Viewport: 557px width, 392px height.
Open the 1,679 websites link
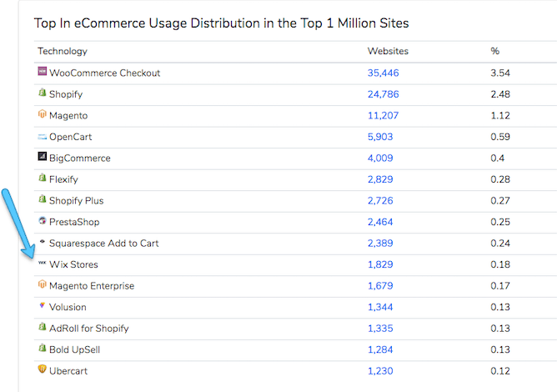click(x=380, y=286)
